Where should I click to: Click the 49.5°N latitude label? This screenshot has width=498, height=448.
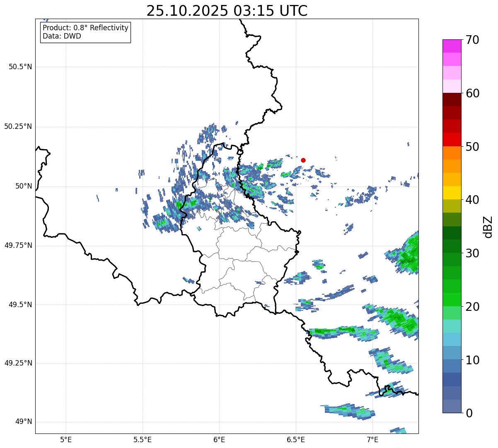(20, 305)
